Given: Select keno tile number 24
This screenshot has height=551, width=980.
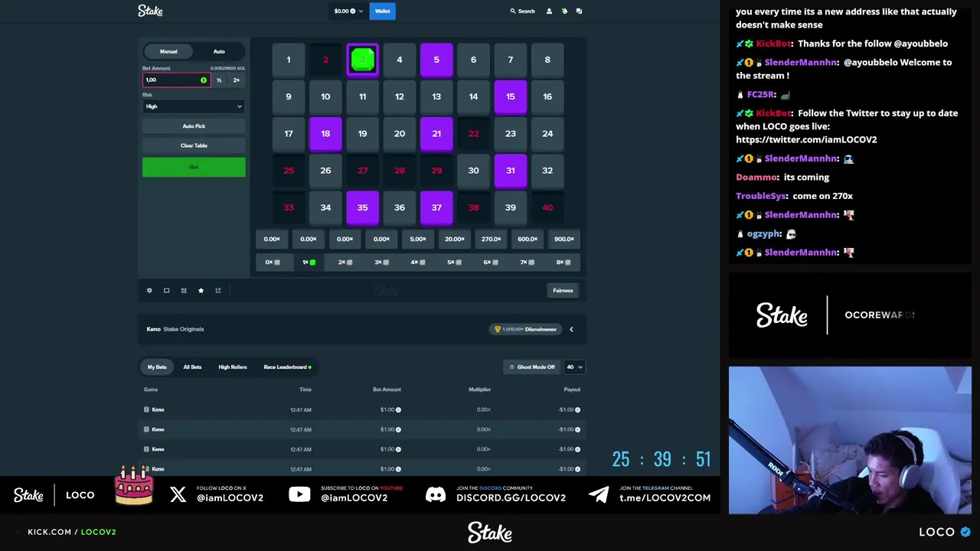Looking at the screenshot, I should (547, 133).
